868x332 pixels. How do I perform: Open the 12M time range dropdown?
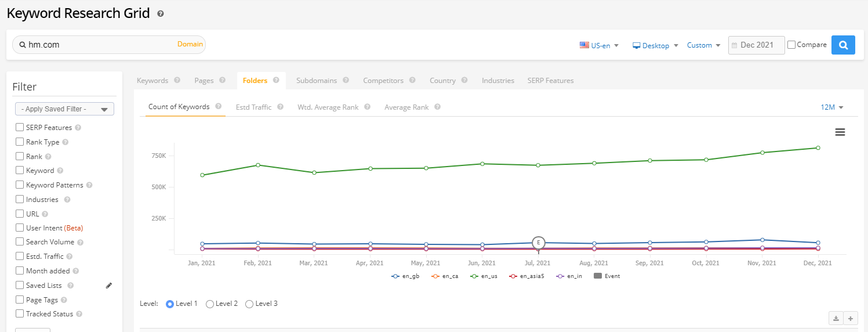(x=831, y=107)
